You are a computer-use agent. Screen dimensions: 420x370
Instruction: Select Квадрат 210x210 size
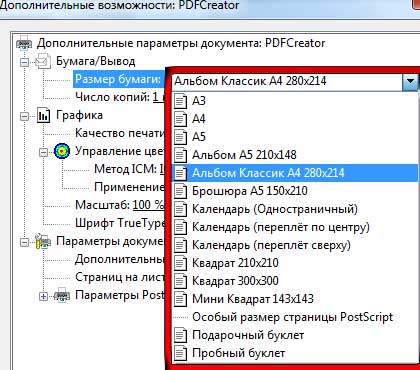pos(294,263)
